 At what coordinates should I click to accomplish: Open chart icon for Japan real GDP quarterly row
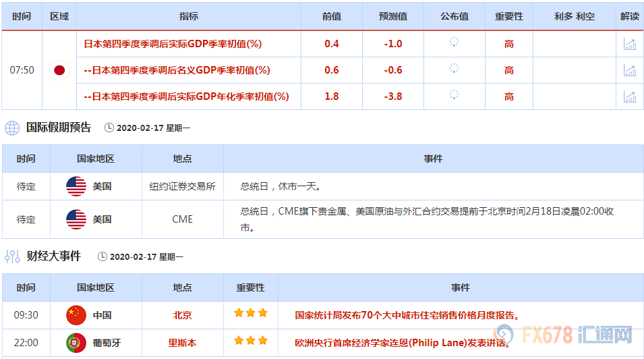coord(630,44)
